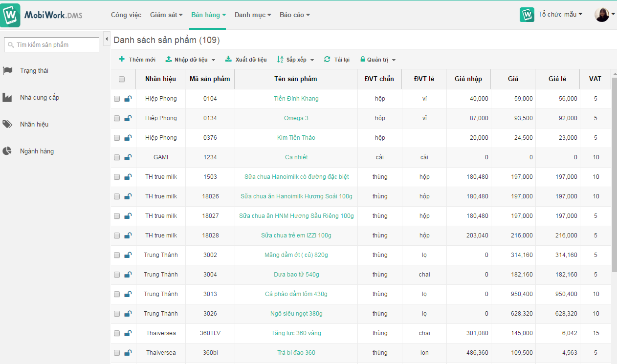
Task: Click the lock icon in row Ngô siêu ngọt 380g
Action: tap(128, 314)
